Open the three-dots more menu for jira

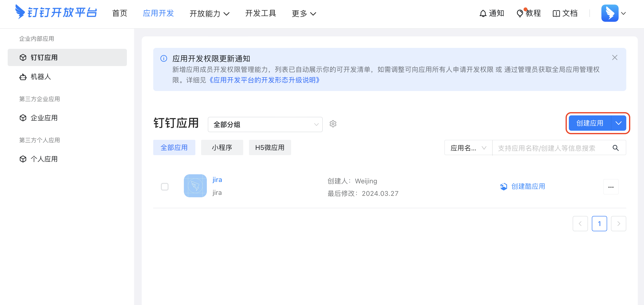coord(610,187)
